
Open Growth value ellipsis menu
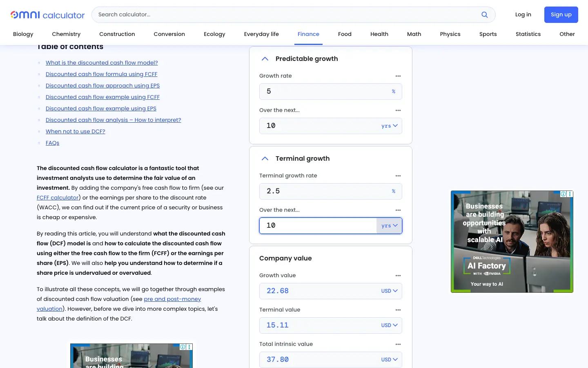[398, 276]
